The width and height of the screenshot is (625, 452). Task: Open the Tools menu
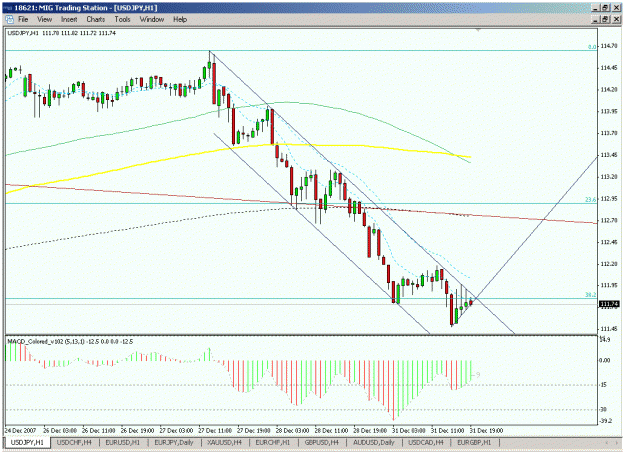[x=122, y=19]
